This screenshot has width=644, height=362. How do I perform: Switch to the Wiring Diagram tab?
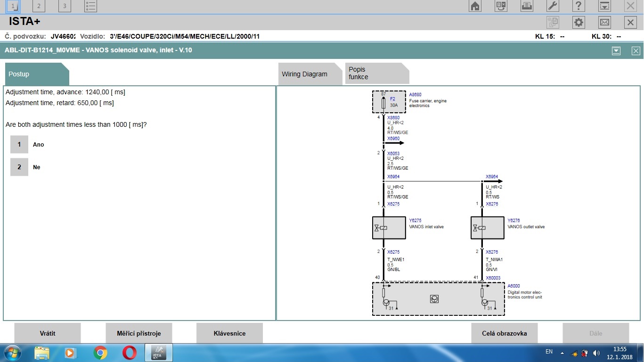(305, 74)
